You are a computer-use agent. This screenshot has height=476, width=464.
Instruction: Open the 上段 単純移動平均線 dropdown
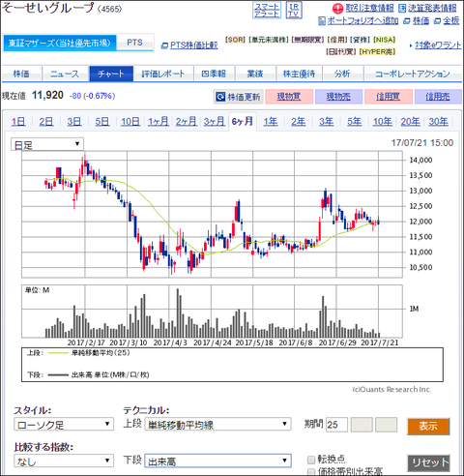pyautogui.click(x=217, y=424)
